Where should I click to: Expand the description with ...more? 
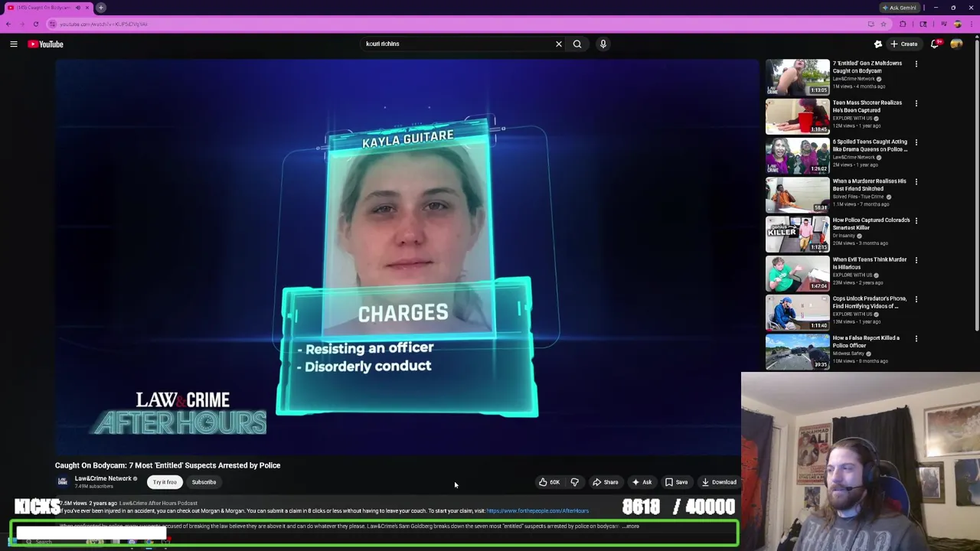coord(631,527)
